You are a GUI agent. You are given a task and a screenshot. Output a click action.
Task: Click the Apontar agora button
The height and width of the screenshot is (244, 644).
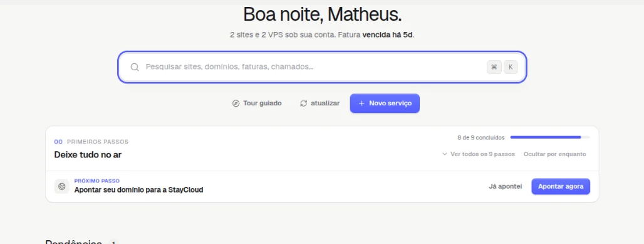point(561,186)
